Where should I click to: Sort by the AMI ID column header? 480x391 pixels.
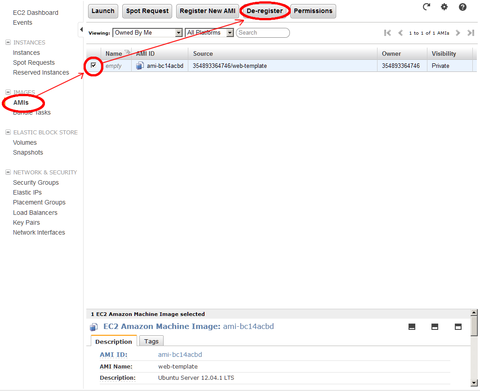point(160,54)
